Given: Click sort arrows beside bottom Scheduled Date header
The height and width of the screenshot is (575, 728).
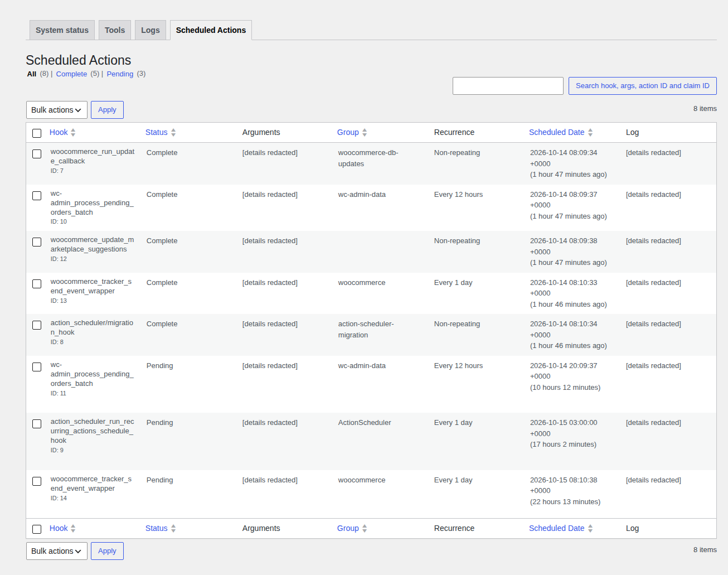Looking at the screenshot, I should click(590, 529).
